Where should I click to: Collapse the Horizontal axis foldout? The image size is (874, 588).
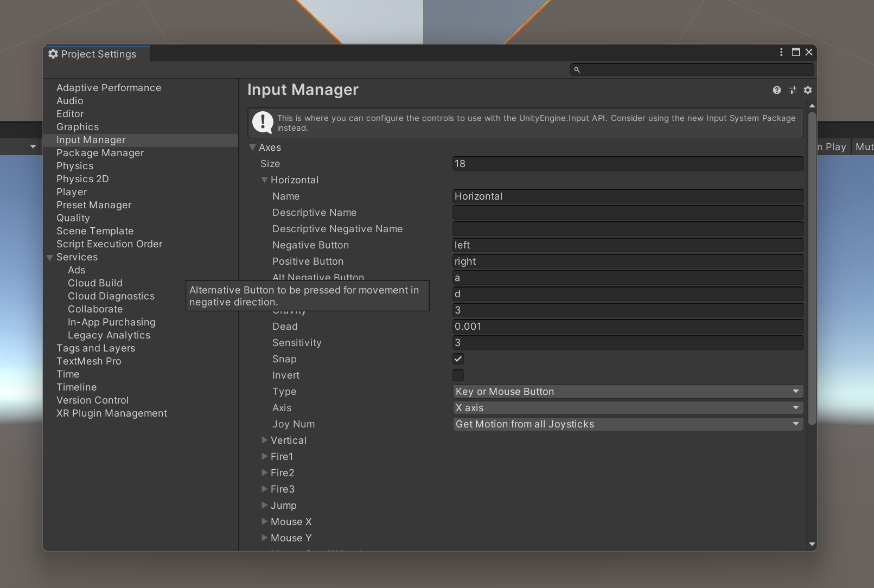click(265, 180)
